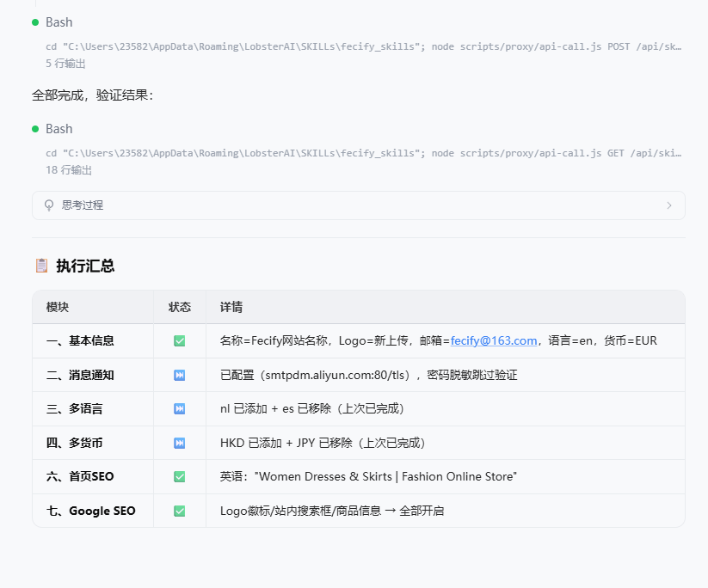Click skip icon in 多语言 row
Viewport: 708px width, 588px height.
(x=179, y=409)
